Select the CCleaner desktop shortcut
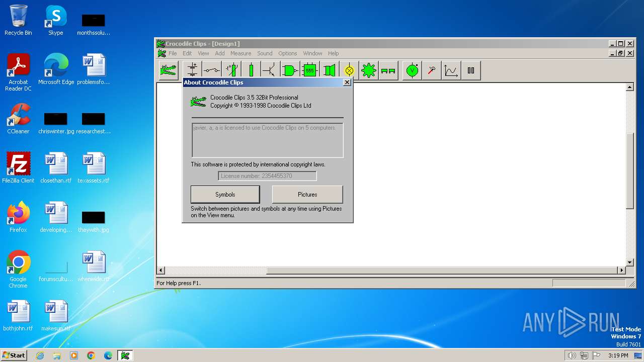This screenshot has height=362, width=644. pos(18,119)
